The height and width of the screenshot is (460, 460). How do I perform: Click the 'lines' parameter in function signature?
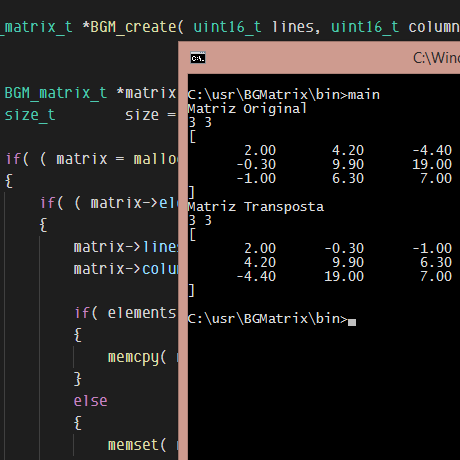click(x=293, y=27)
